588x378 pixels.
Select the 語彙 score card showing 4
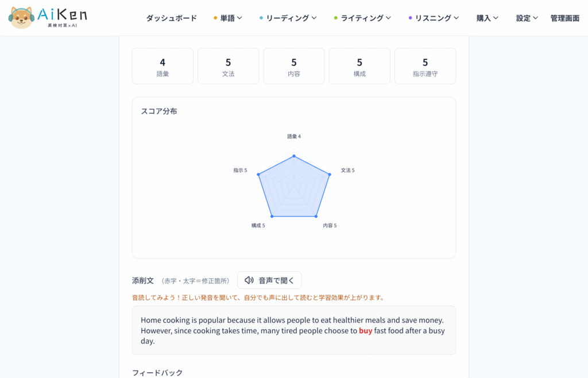(x=163, y=66)
